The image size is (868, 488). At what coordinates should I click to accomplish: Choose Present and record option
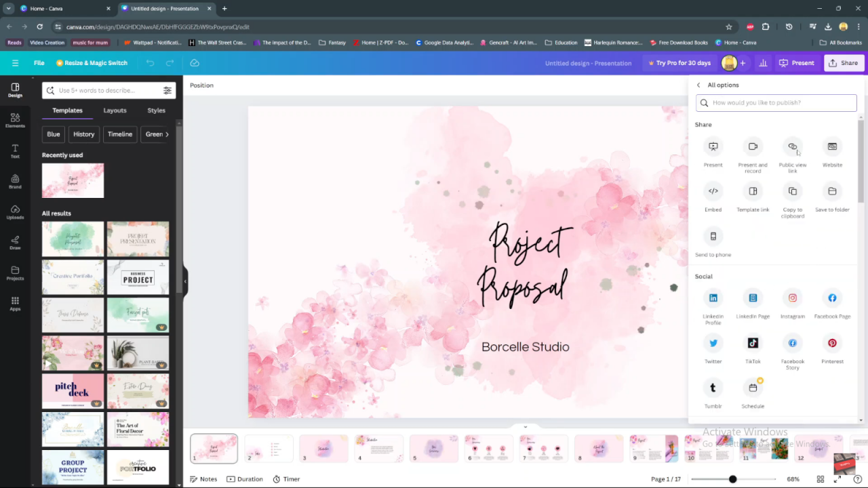point(753,156)
